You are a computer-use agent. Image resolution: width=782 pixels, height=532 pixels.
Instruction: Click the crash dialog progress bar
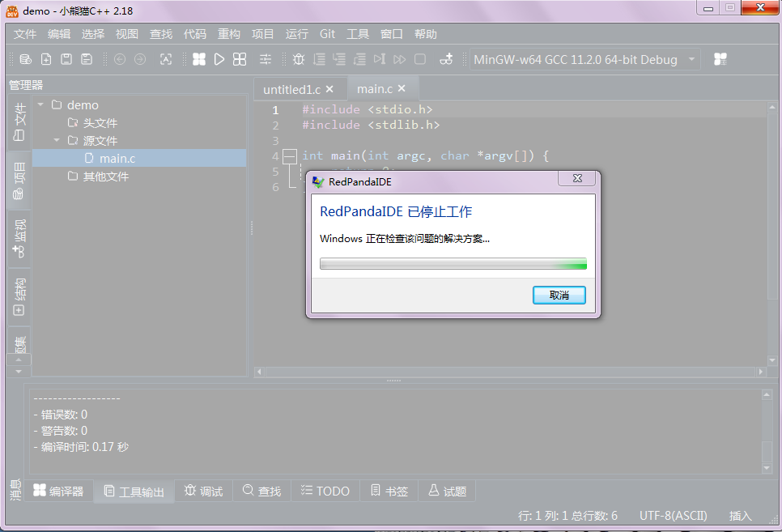pyautogui.click(x=453, y=263)
